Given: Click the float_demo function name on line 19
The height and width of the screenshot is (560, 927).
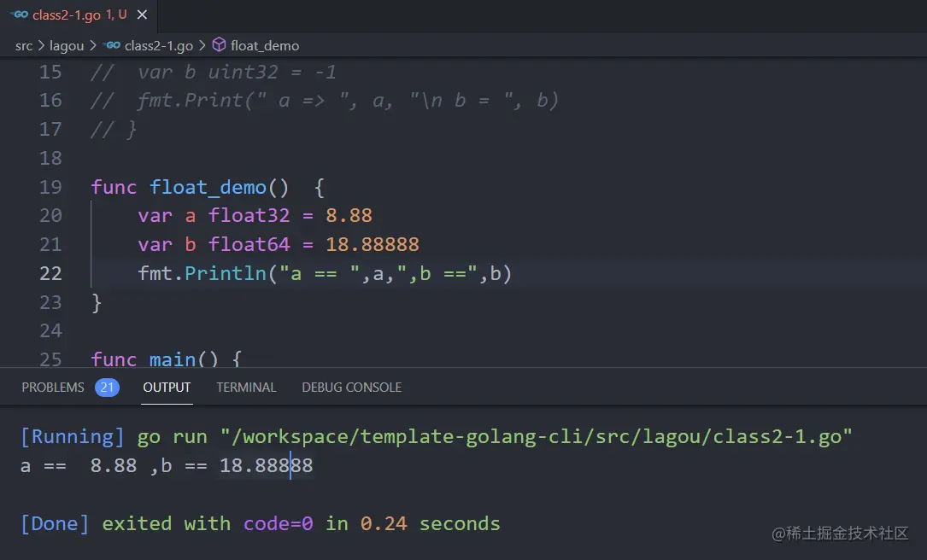Looking at the screenshot, I should coord(208,188).
